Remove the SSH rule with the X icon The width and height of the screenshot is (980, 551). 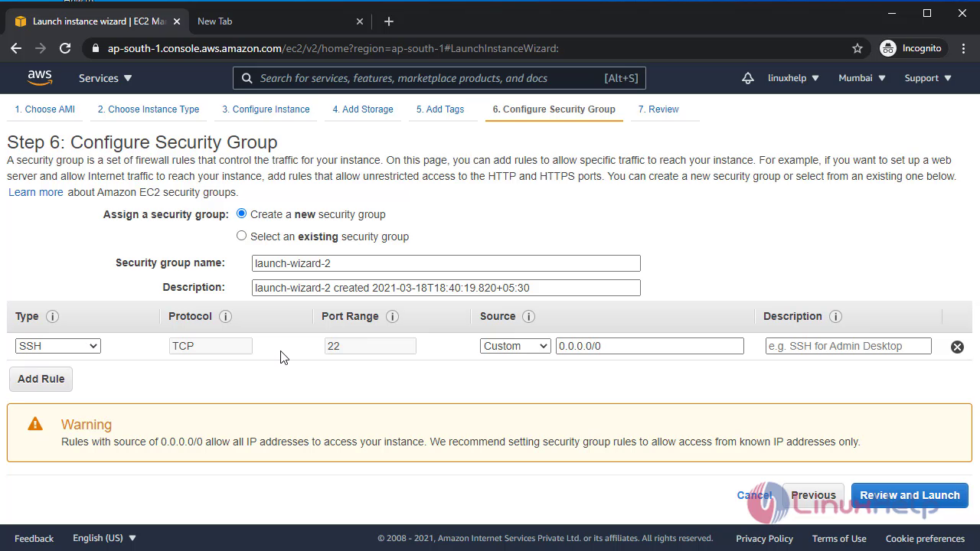pos(957,347)
